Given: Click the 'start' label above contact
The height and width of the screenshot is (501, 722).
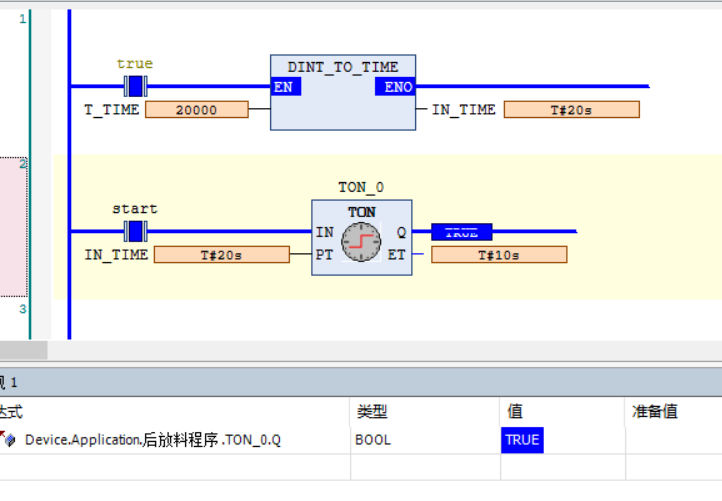Looking at the screenshot, I should click(x=135, y=209).
